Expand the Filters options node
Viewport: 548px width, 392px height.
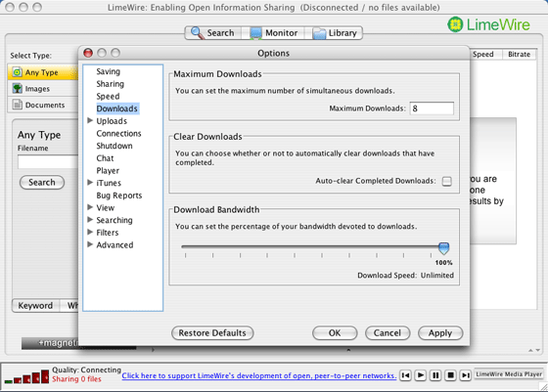[90, 232]
